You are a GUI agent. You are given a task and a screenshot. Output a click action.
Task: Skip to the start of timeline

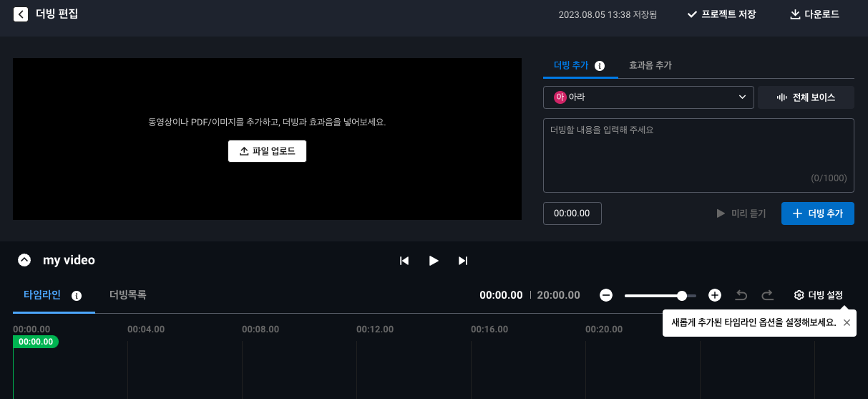click(404, 261)
